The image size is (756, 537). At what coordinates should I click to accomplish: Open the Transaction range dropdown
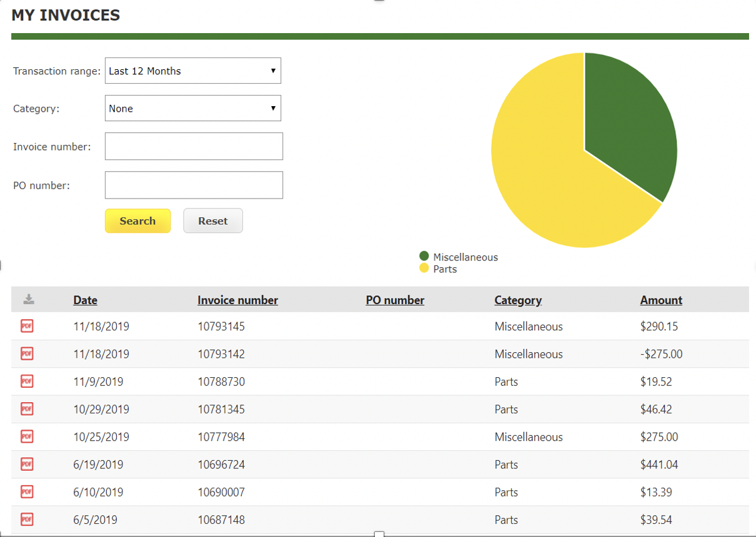coord(193,71)
